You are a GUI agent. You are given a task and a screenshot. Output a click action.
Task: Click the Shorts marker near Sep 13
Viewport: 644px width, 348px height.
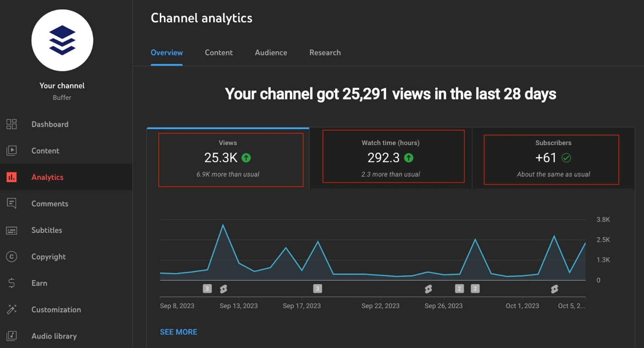pyautogui.click(x=224, y=289)
